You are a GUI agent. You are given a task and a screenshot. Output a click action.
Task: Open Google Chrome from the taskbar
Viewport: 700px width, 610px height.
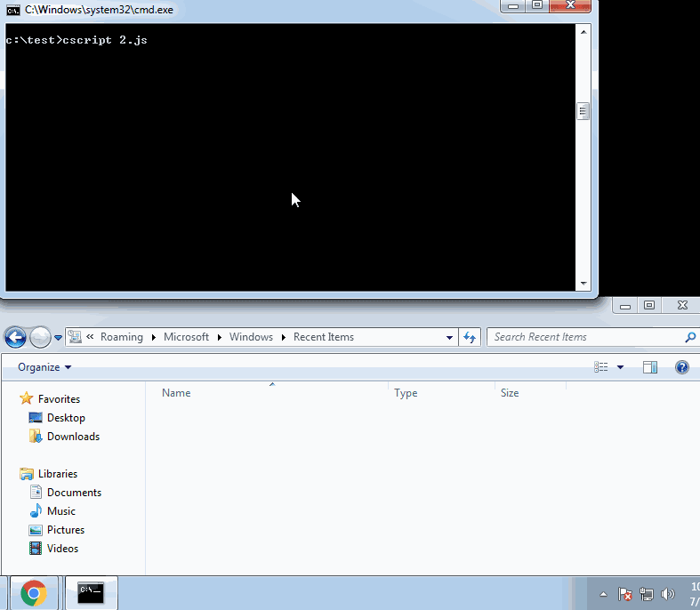point(34,593)
